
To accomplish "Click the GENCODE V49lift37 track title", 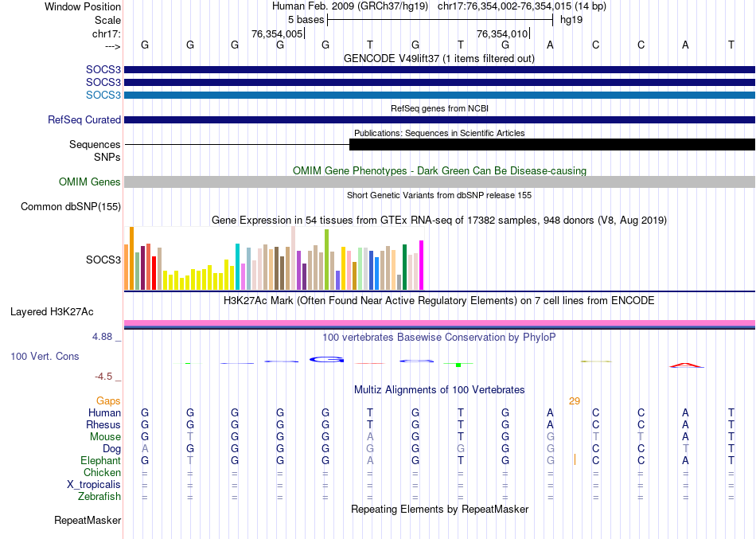I will click(x=439, y=58).
